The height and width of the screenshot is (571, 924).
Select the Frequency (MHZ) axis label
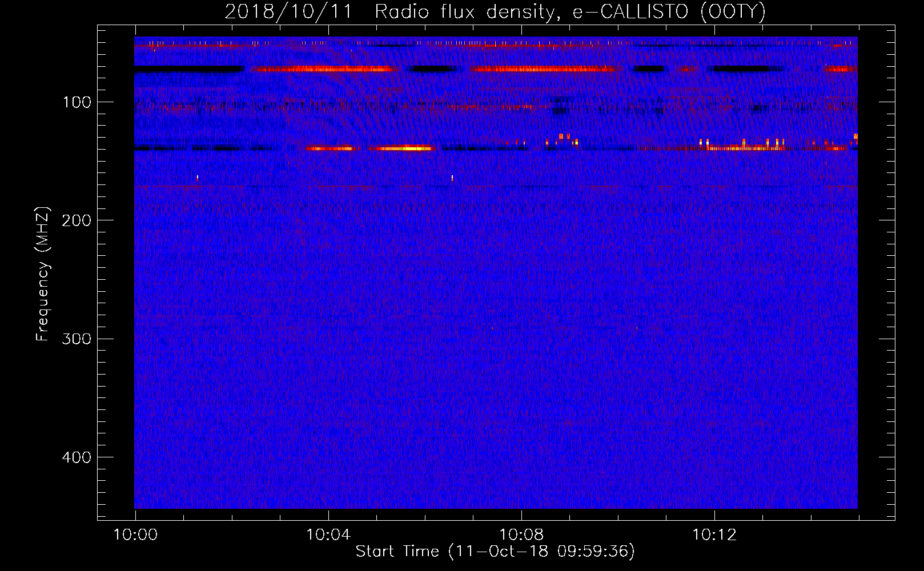[x=43, y=274]
